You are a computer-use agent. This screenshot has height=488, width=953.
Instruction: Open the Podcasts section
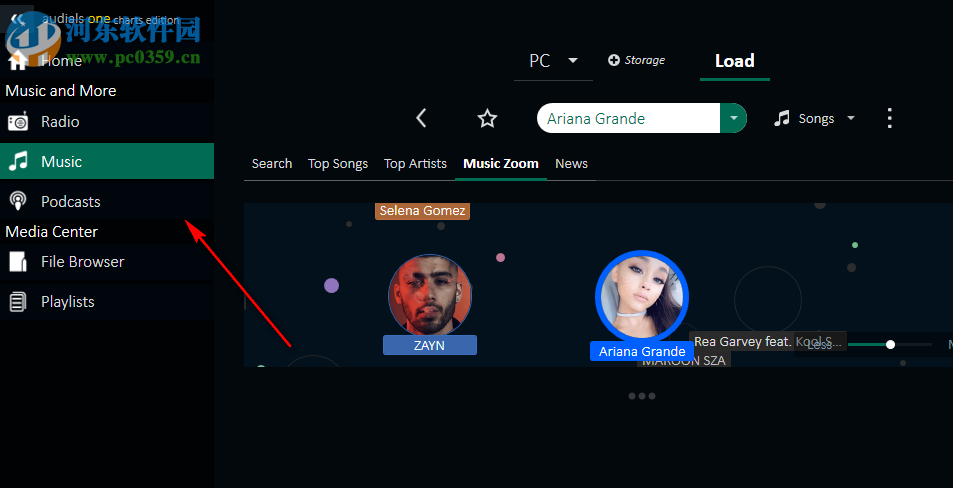[106, 201]
